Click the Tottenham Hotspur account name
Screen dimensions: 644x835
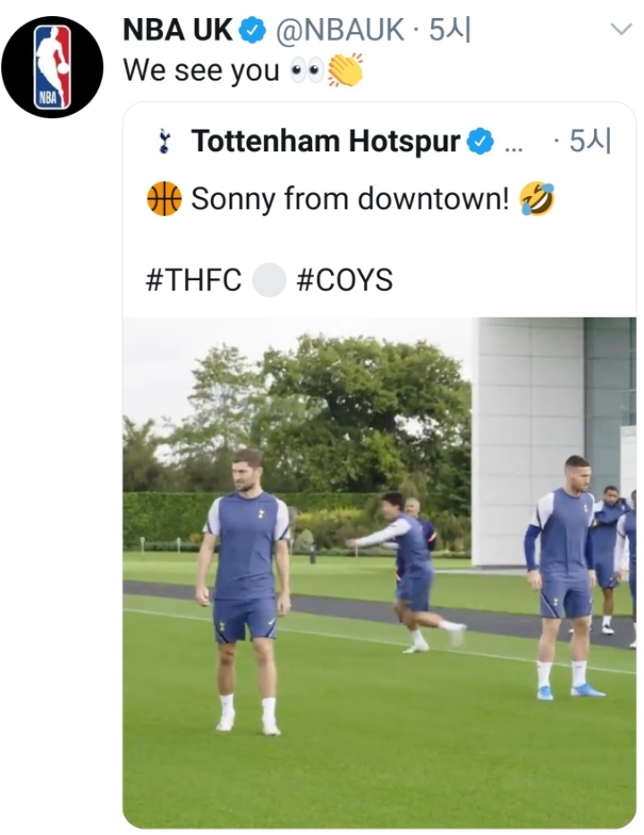coord(326,141)
